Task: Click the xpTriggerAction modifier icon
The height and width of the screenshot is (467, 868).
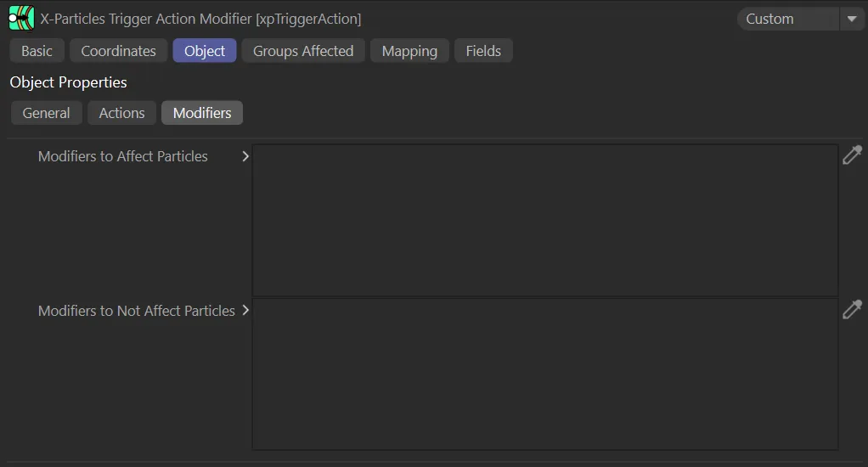Action: click(x=21, y=18)
